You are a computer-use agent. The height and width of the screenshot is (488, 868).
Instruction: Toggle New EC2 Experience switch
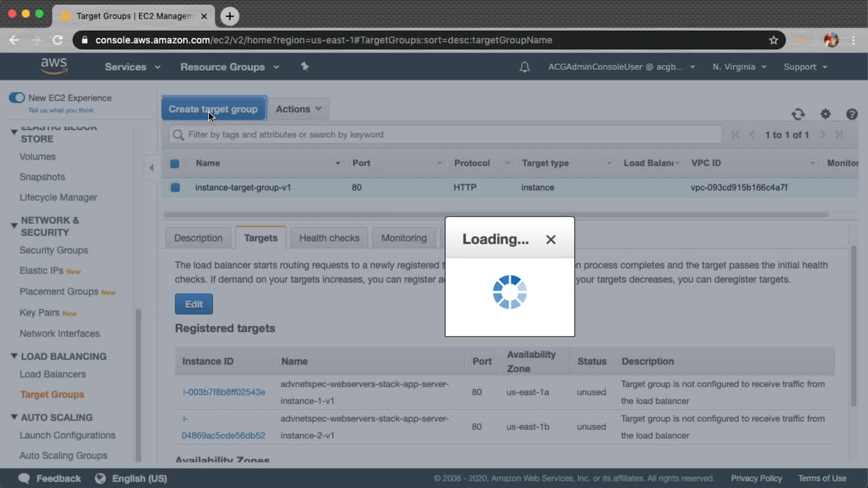click(17, 98)
